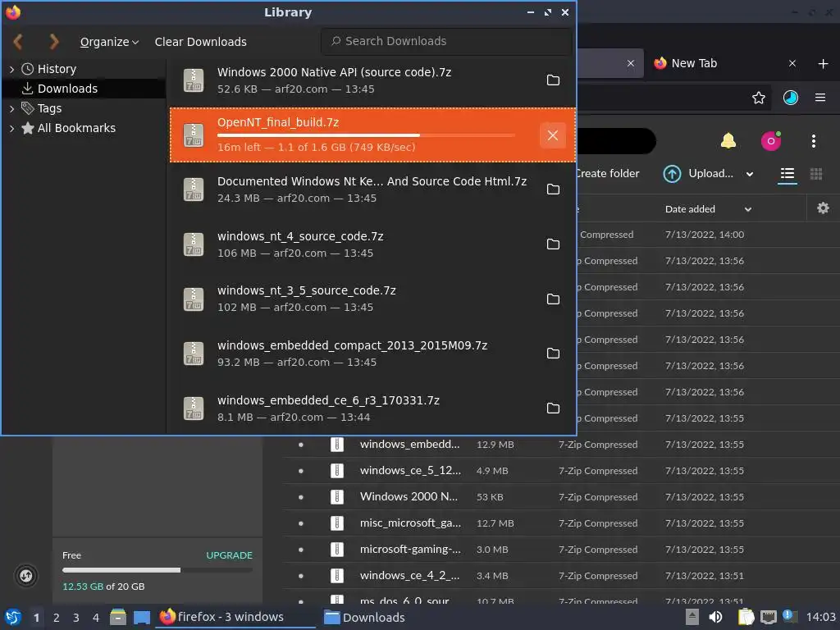840x630 pixels.
Task: Click the clipboard tray icon
Action: click(x=745, y=617)
